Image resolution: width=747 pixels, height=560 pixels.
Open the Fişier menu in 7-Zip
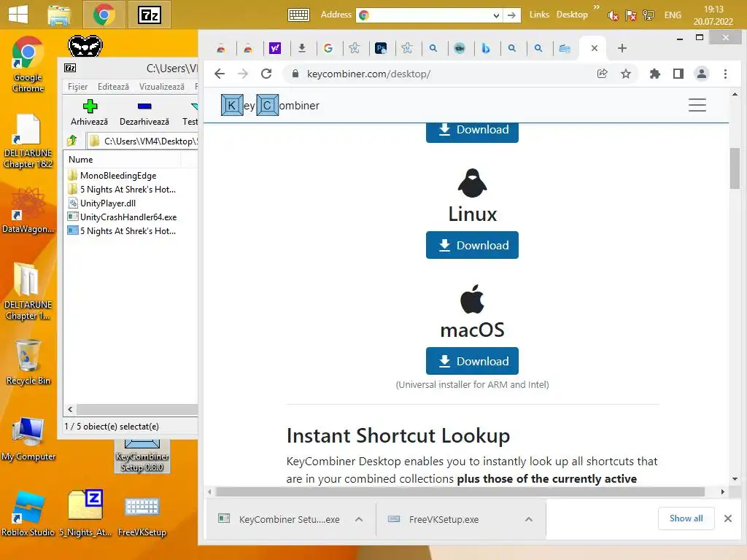pos(77,87)
